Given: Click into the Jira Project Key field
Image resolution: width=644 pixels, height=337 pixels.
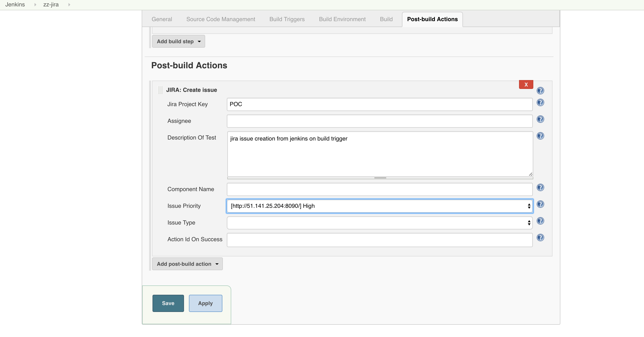Looking at the screenshot, I should point(380,104).
